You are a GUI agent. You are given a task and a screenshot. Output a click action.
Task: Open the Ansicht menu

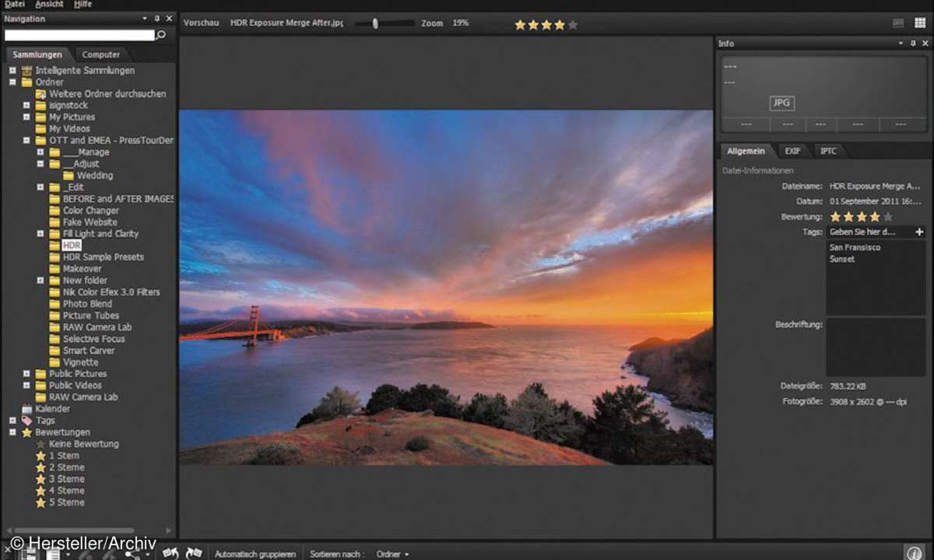tap(49, 5)
